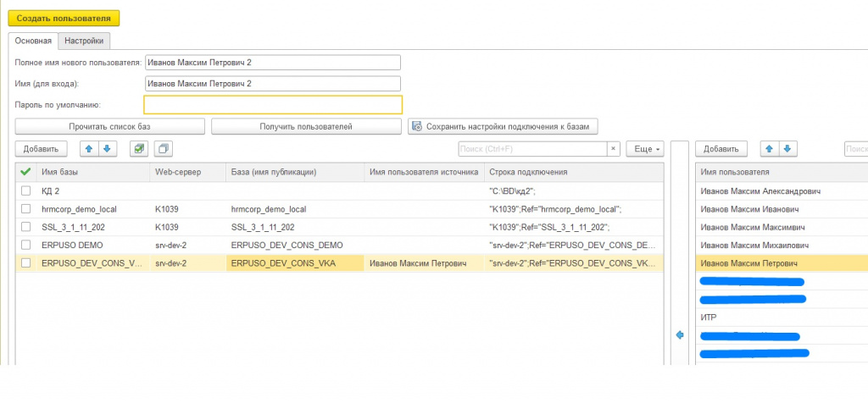Check the hrmcorp_demo_local base row
Image resolution: width=868 pixels, height=403 pixels.
[x=25, y=209]
